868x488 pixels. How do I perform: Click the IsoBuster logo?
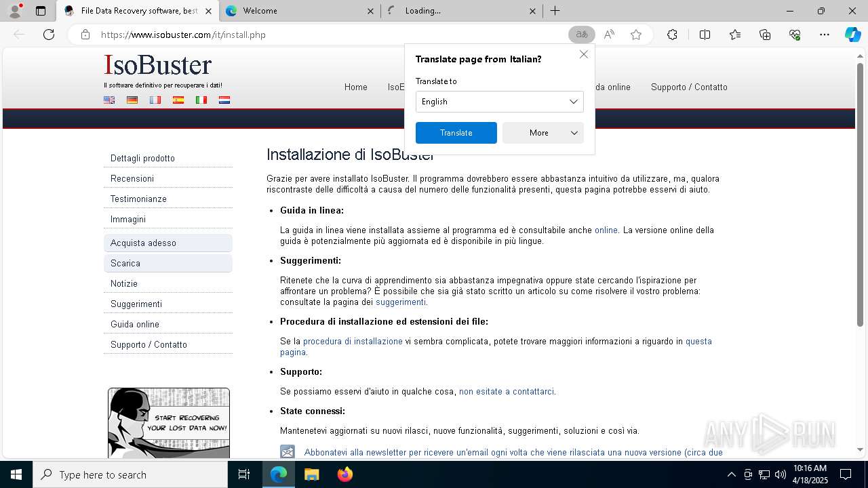coord(158,65)
